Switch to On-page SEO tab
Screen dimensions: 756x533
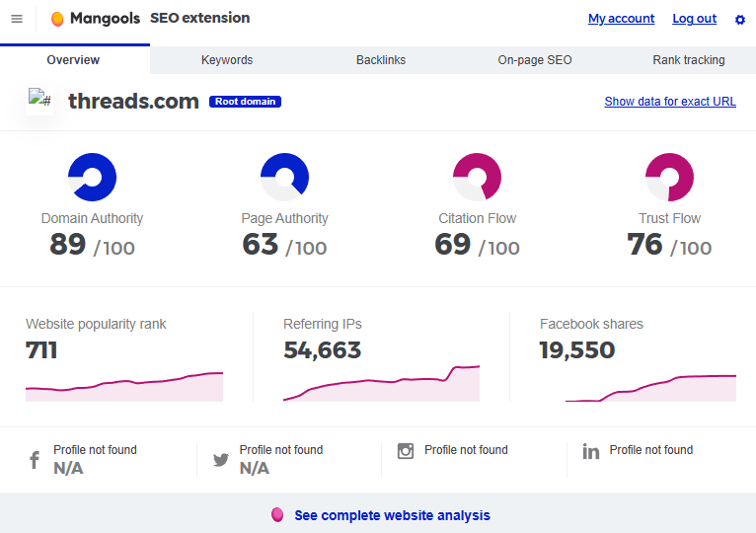(535, 60)
